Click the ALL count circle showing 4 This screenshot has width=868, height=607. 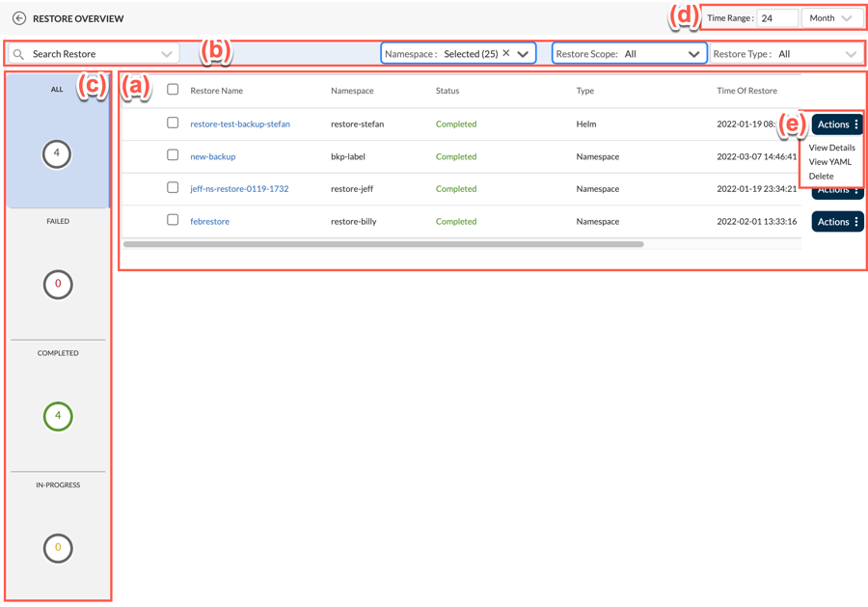tap(57, 153)
